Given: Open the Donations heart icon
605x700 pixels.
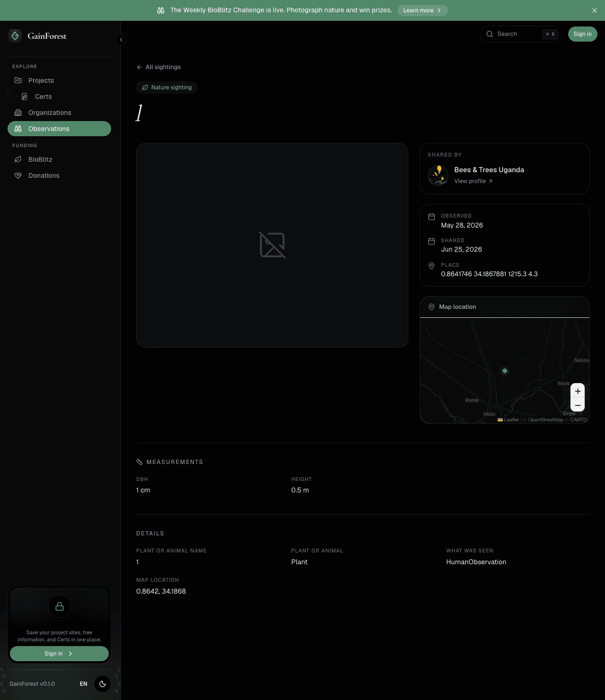Looking at the screenshot, I should point(18,175).
